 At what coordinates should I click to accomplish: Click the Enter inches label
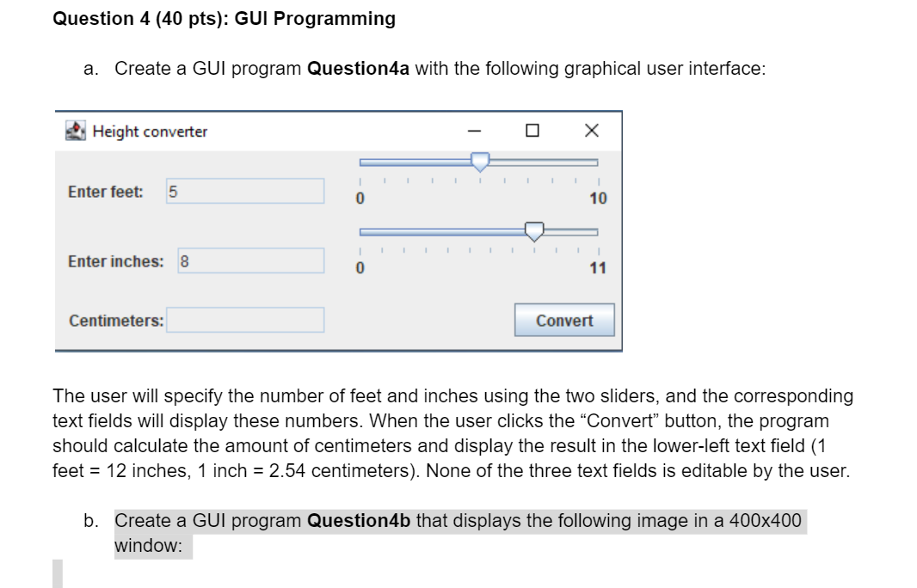click(116, 261)
